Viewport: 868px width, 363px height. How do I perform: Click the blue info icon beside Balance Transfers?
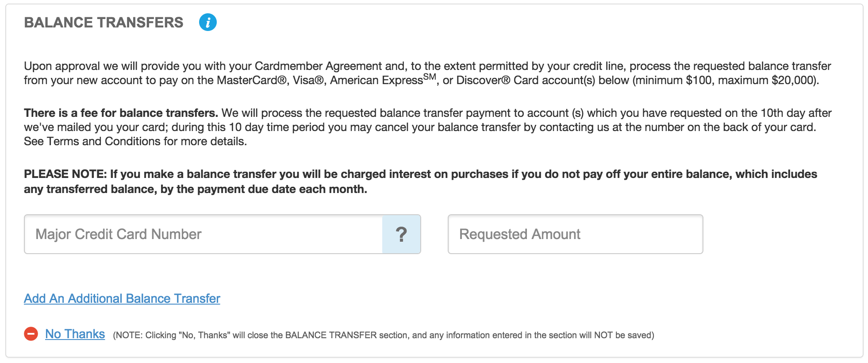[207, 22]
